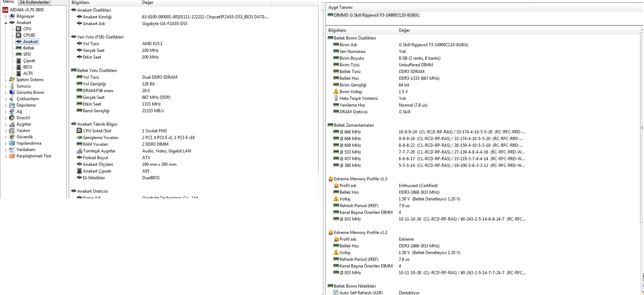Select the Veritabanı database category

(x=26, y=150)
